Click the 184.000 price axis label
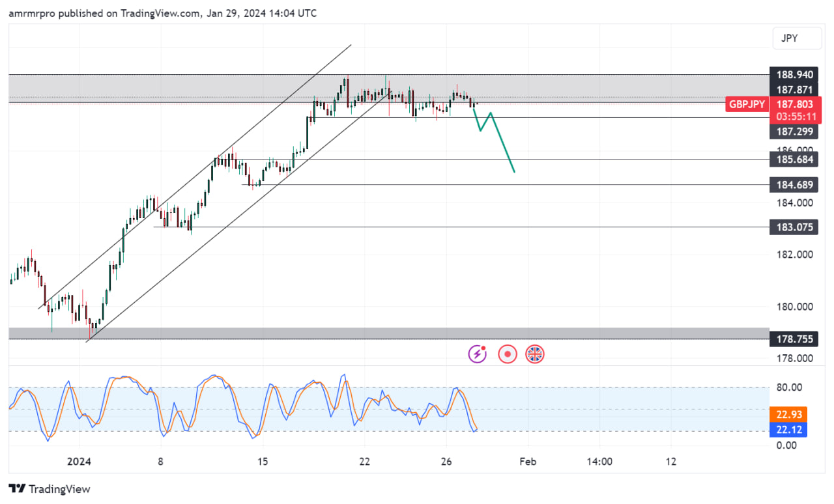Image resolution: width=834 pixels, height=504 pixels. tap(794, 203)
